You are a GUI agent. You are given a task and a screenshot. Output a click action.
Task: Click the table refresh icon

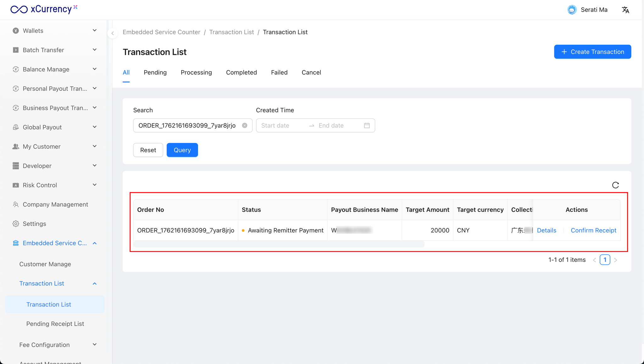tap(615, 185)
